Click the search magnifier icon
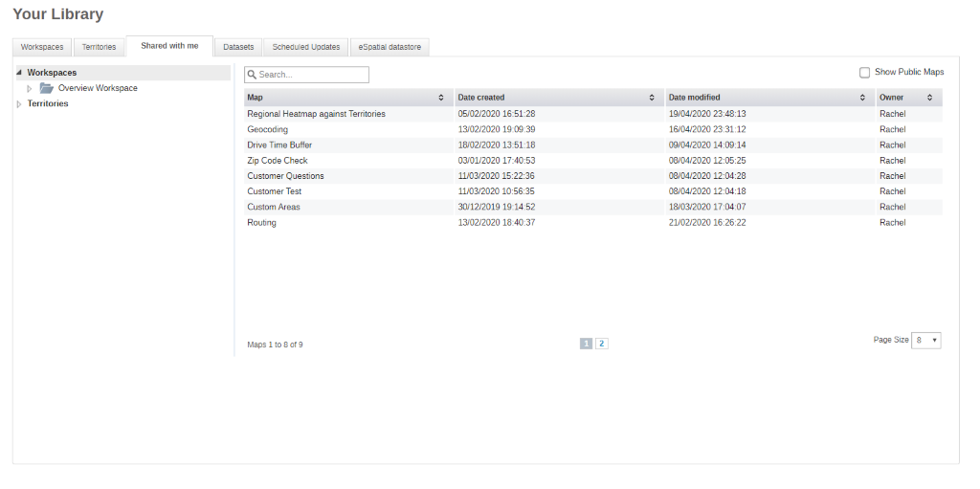 (252, 75)
